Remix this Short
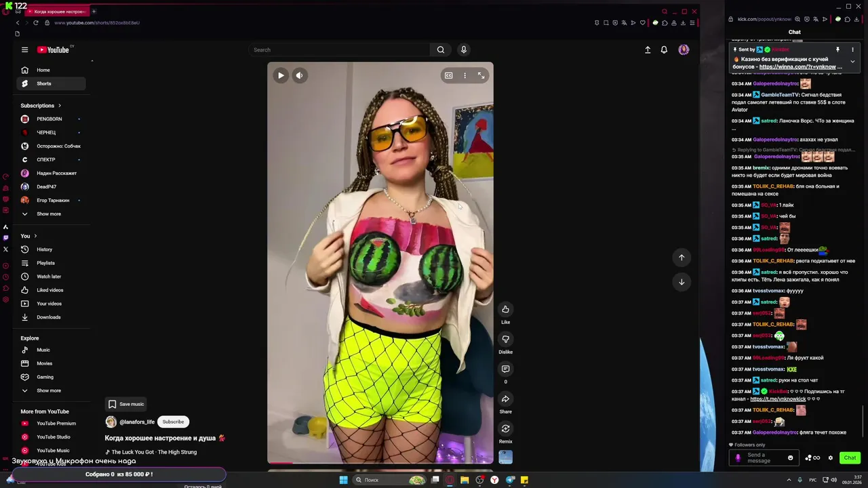Viewport: 868px width, 488px height. (x=505, y=428)
